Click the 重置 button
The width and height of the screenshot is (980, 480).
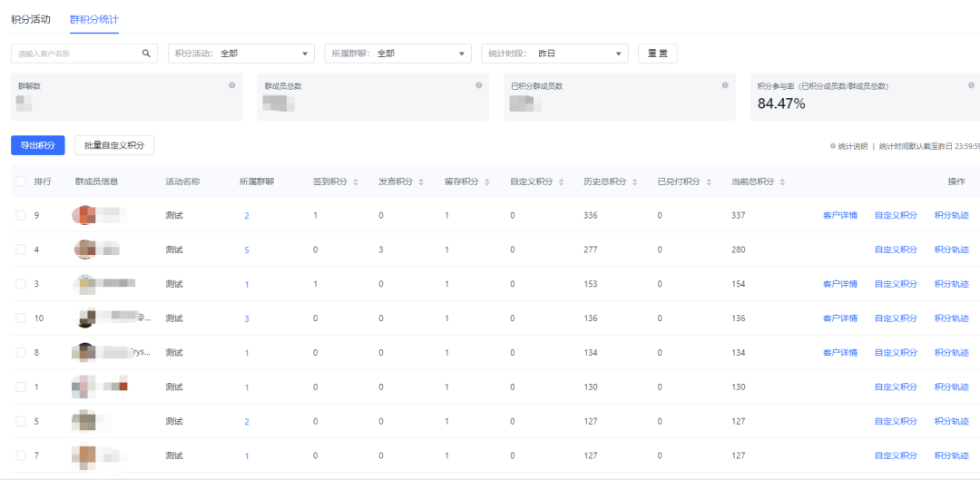point(658,54)
